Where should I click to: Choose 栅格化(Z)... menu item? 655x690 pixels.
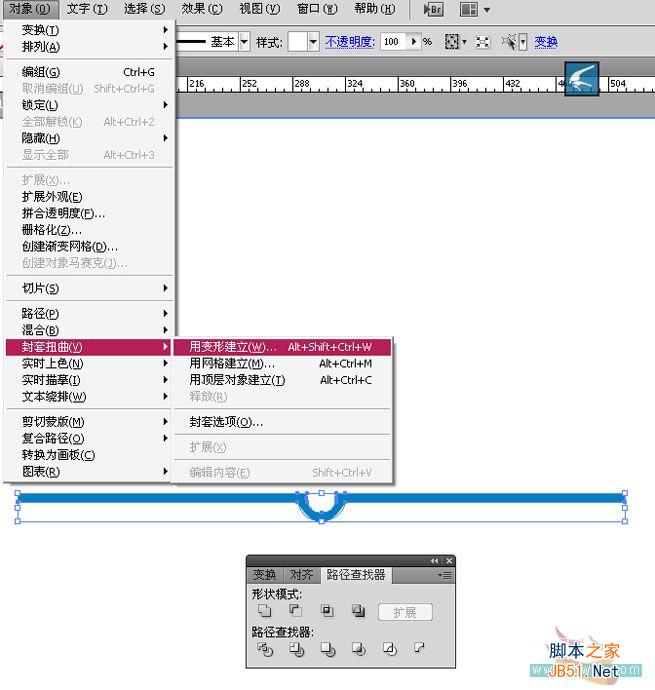tap(90, 230)
